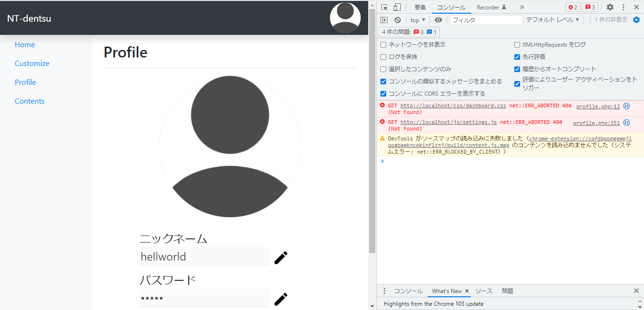The height and width of the screenshot is (310, 644).
Task: Open the more options three-dot menu
Action: click(623, 7)
